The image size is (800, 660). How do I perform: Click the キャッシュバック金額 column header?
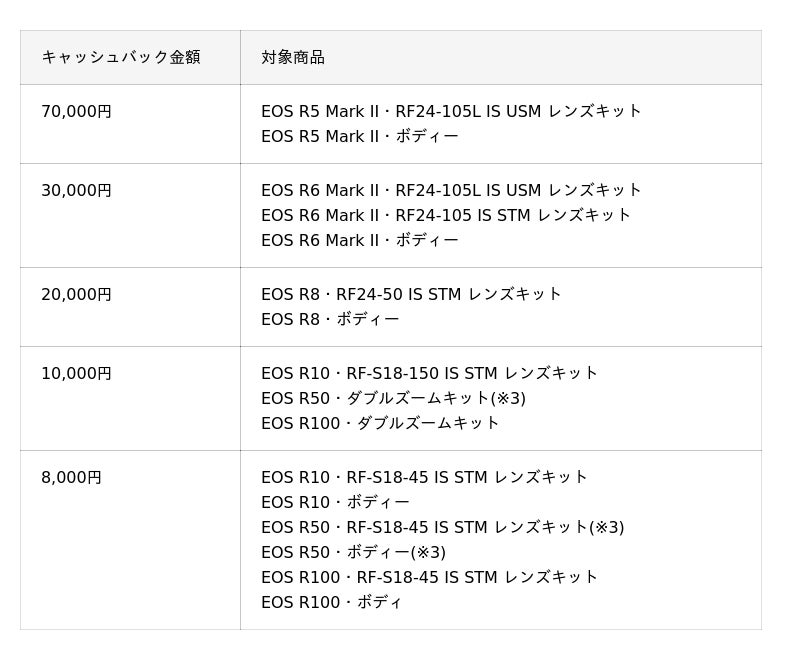(x=121, y=57)
